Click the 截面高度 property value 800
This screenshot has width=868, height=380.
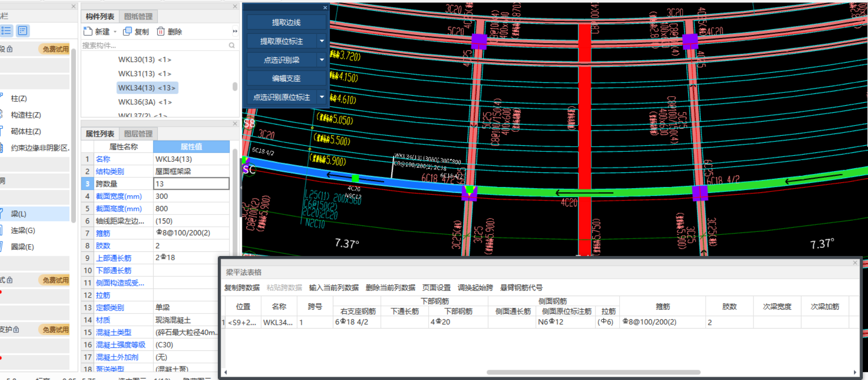[191, 208]
